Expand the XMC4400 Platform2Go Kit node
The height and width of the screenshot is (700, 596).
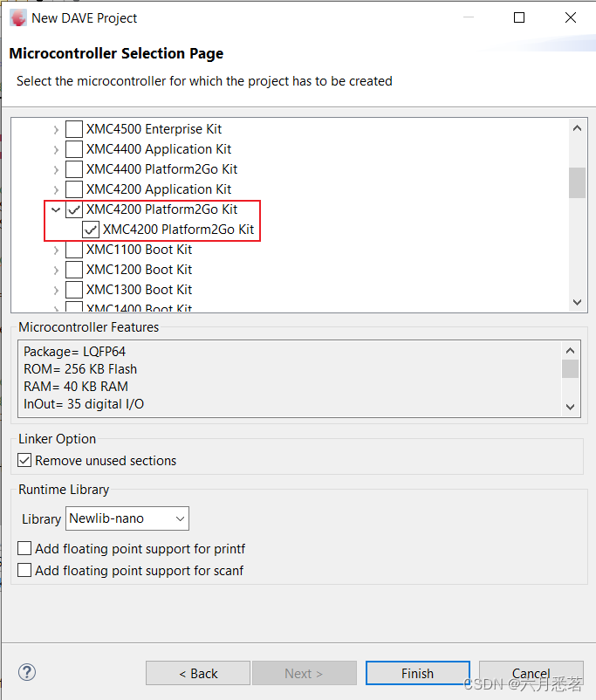(x=56, y=169)
